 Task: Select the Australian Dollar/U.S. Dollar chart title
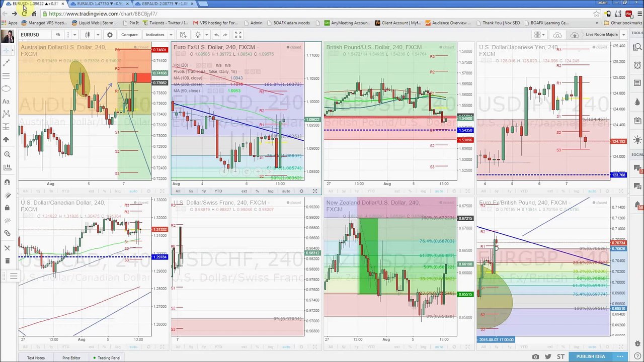(x=63, y=50)
